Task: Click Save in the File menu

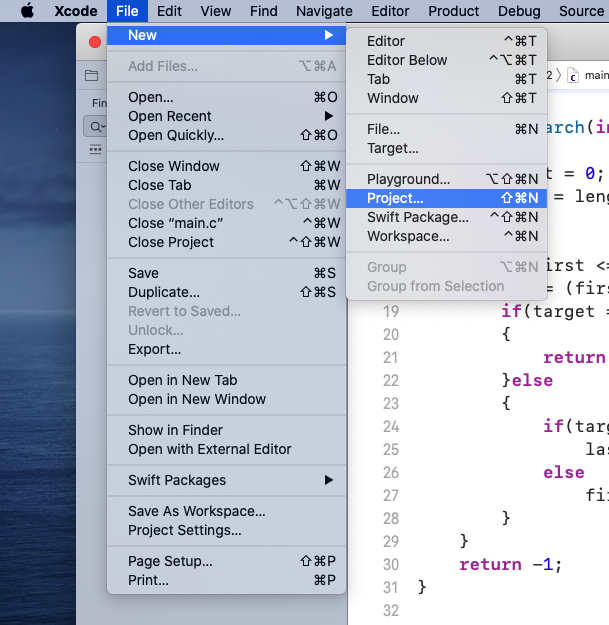Action: [x=226, y=273]
